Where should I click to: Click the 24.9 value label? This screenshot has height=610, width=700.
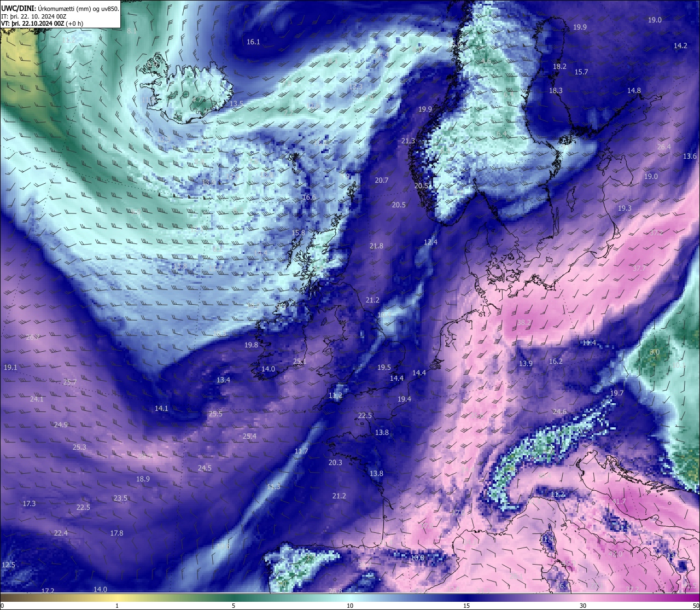61,425
